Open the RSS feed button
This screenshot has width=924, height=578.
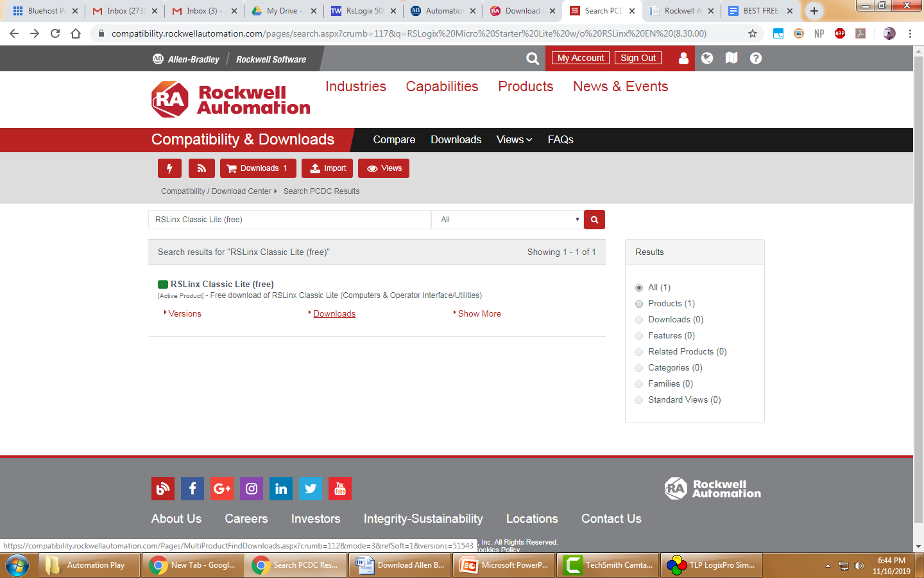[201, 168]
